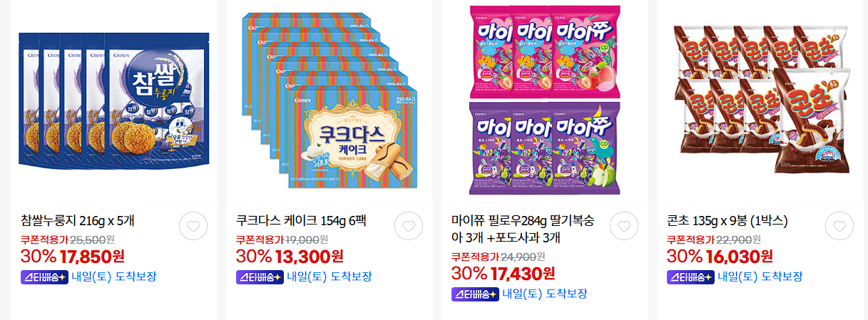This screenshot has width=868, height=320.
Task: Click the 13,300원 discounted price
Action: click(308, 255)
